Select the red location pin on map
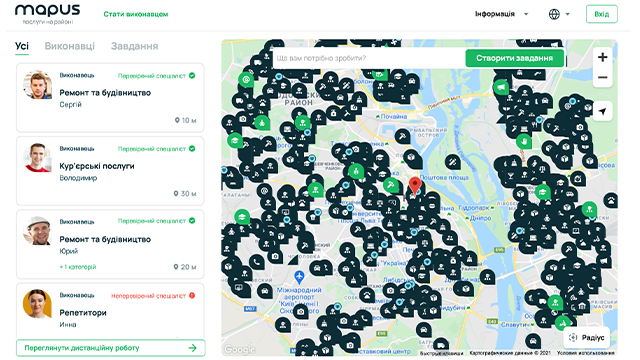 415,187
